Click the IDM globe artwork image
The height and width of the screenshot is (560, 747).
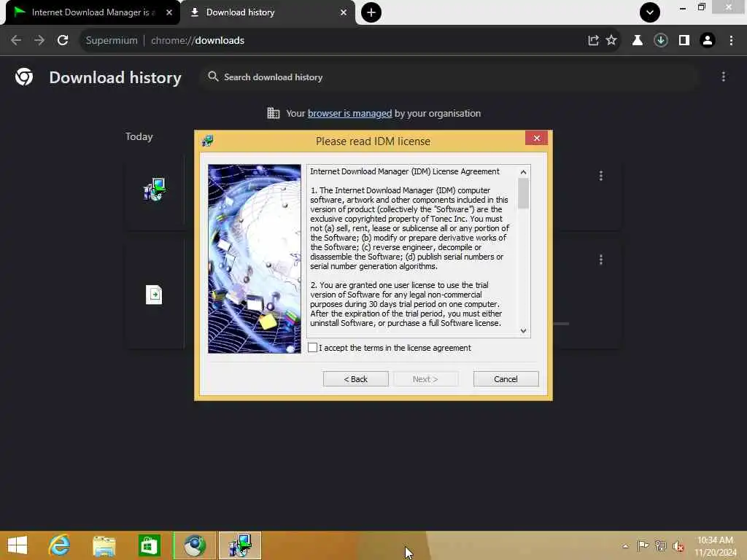click(255, 259)
